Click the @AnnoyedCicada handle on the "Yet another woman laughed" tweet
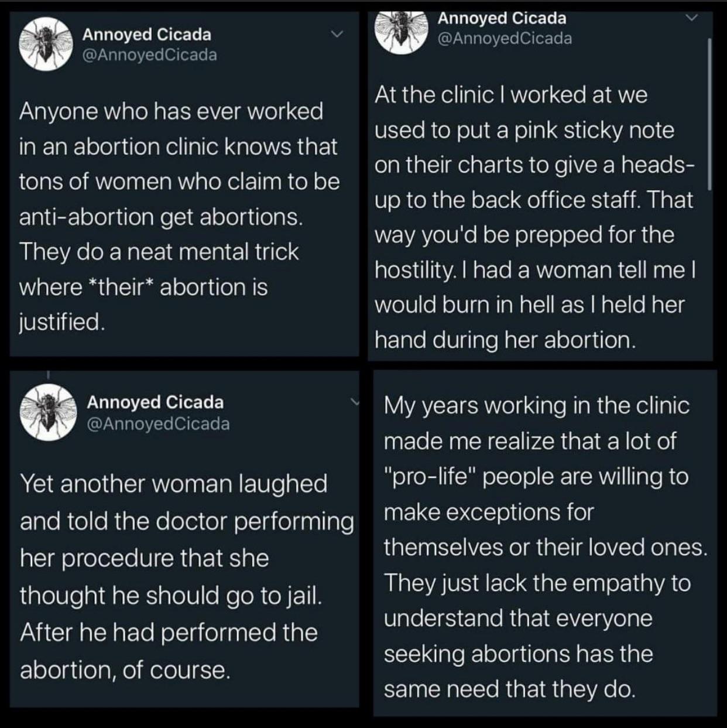The width and height of the screenshot is (727, 728). coord(158,423)
